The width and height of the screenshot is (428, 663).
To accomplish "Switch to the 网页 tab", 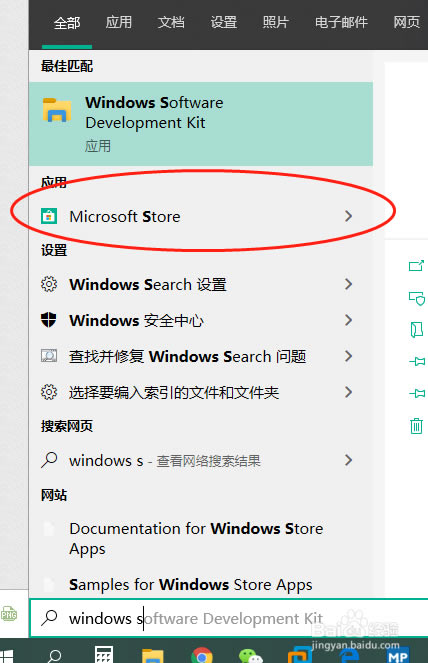I will pyautogui.click(x=406, y=22).
